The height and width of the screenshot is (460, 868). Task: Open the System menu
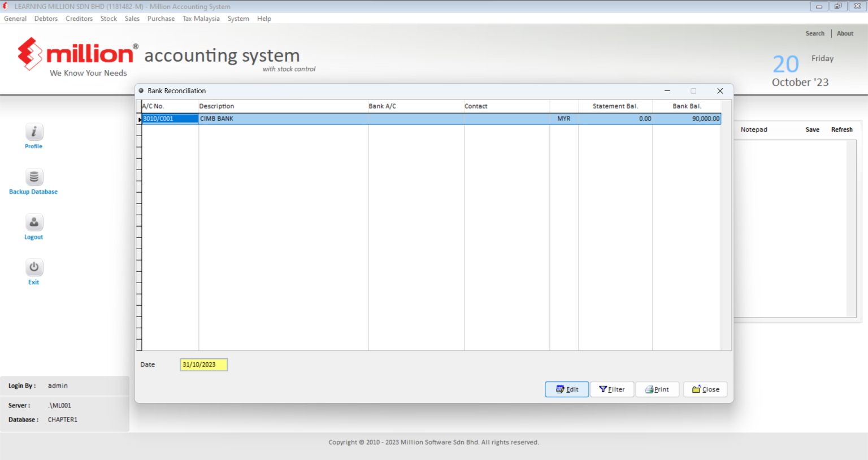238,19
